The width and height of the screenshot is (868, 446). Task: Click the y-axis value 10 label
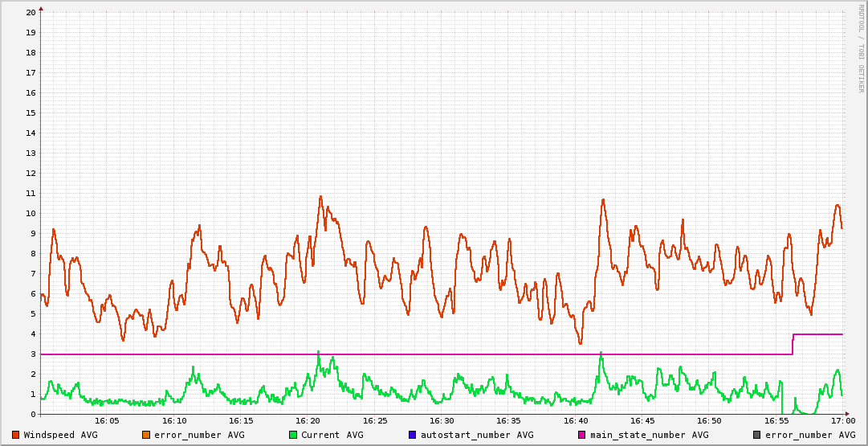[31, 214]
